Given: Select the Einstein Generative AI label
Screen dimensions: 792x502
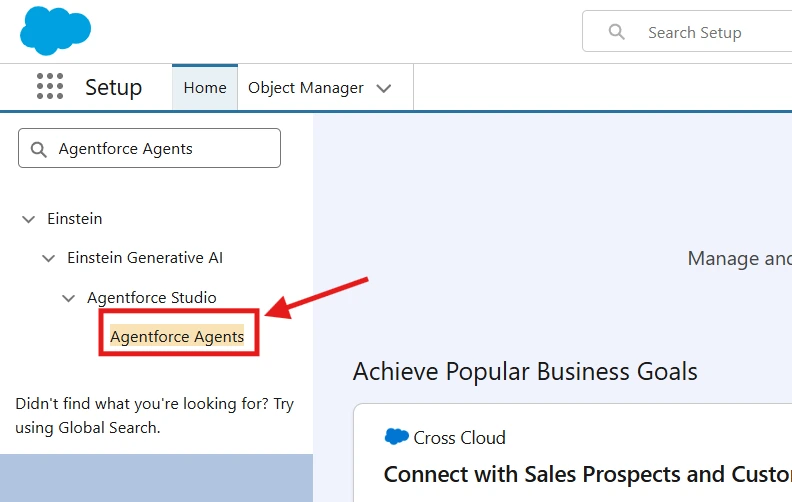Looking at the screenshot, I should click(145, 258).
